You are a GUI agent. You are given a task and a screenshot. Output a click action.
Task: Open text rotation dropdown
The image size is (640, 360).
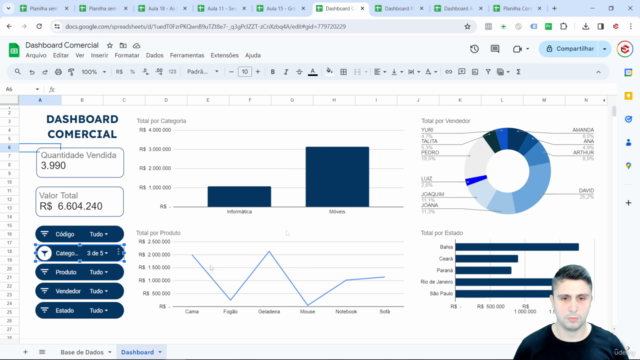click(431, 72)
